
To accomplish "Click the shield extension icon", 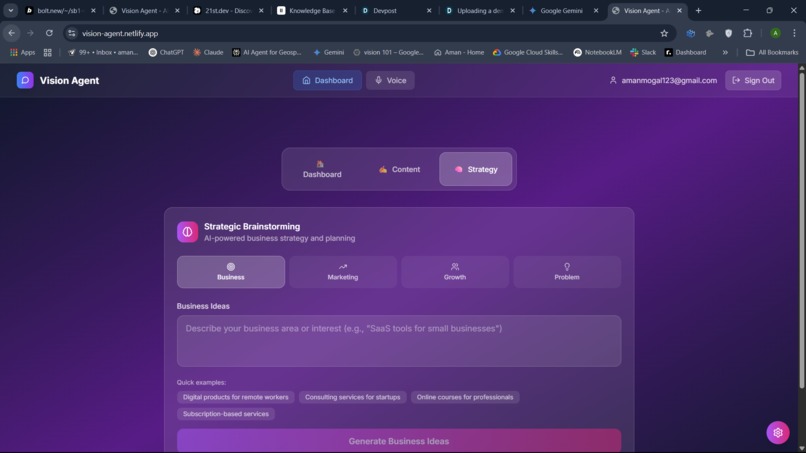I will pyautogui.click(x=728, y=33).
